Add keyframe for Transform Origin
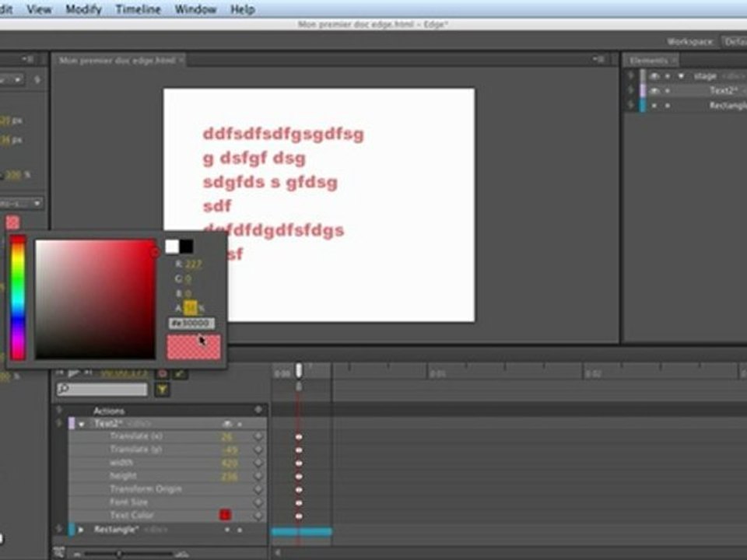This screenshot has width=747, height=560. point(258,489)
